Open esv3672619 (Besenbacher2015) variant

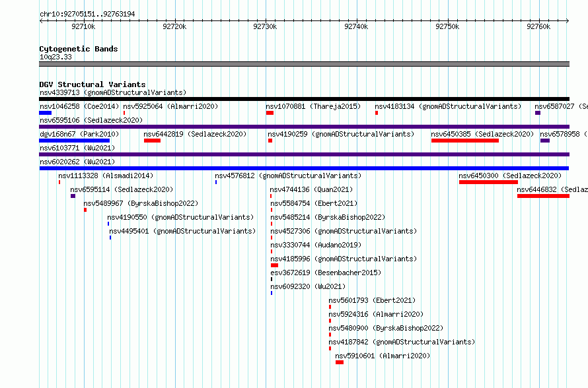click(x=326, y=273)
